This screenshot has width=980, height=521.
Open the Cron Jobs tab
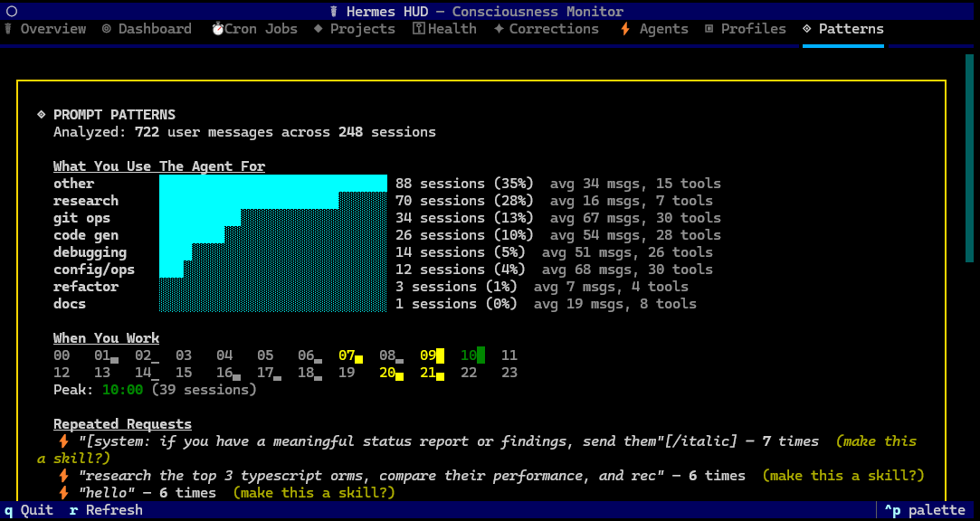[254, 29]
